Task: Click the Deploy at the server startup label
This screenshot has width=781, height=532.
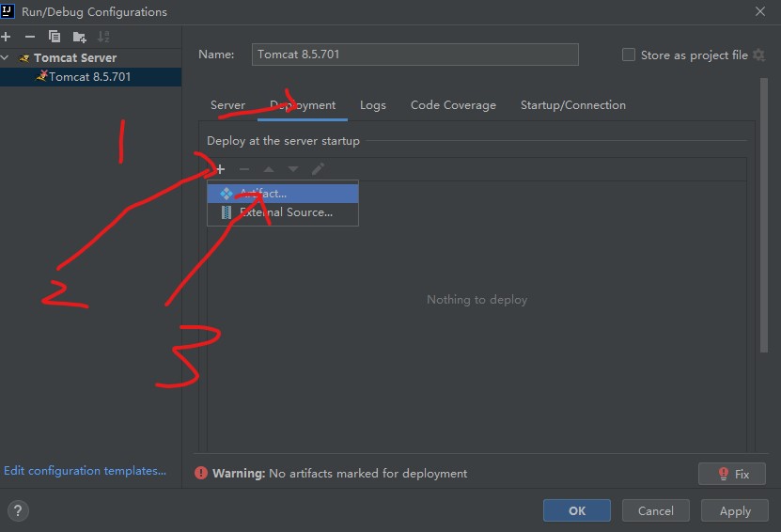Action: pyautogui.click(x=283, y=141)
